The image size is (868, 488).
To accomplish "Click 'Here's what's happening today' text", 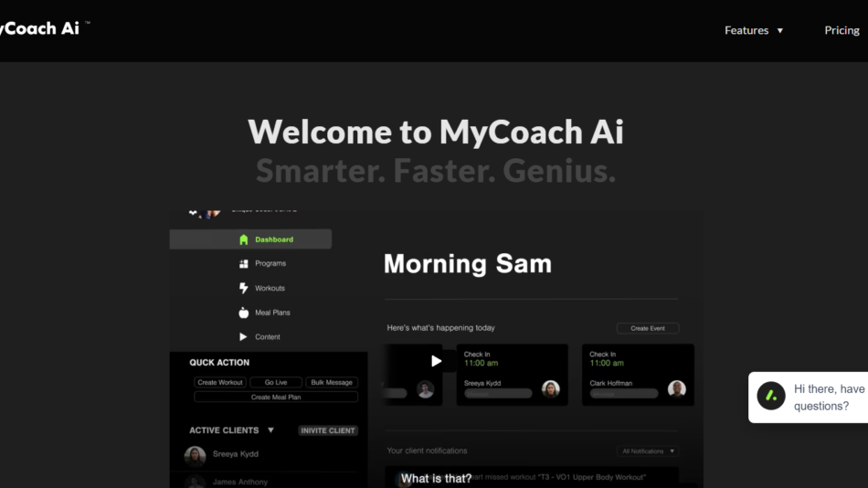I will 440,328.
